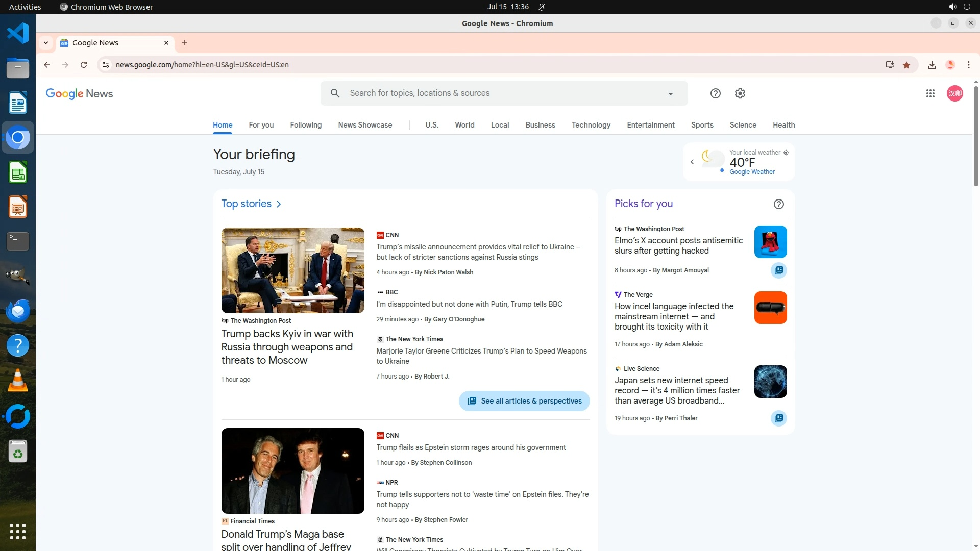The image size is (980, 551).
Task: Open the Chromium downloads icon
Action: 932,65
